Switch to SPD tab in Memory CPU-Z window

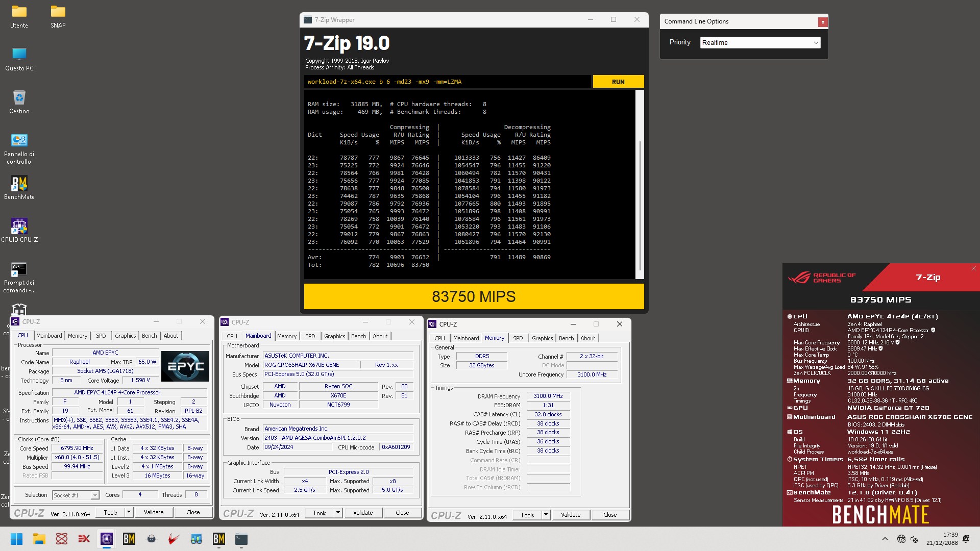click(518, 338)
